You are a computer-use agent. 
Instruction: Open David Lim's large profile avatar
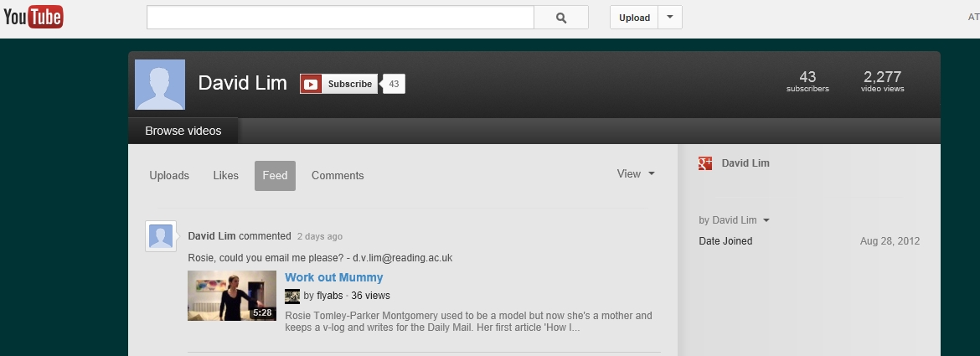[160, 85]
